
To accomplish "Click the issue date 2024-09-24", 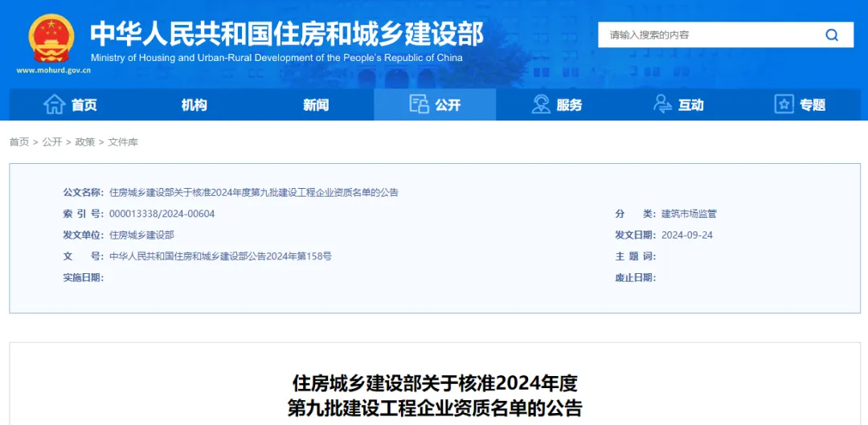I will coord(687,235).
